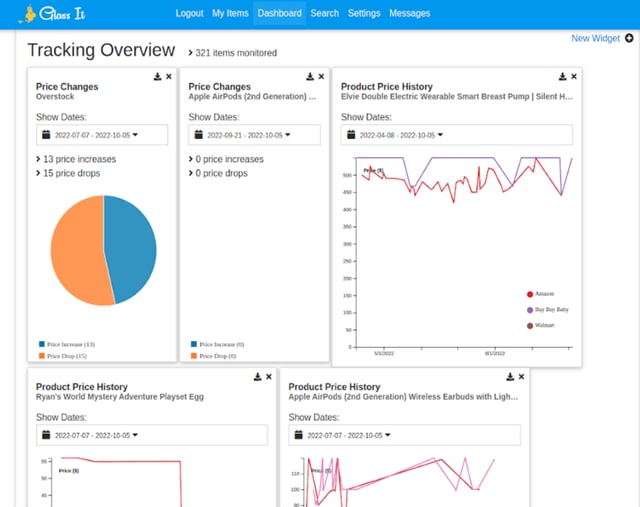Download the Apple AirPods price history widget

(x=510, y=377)
